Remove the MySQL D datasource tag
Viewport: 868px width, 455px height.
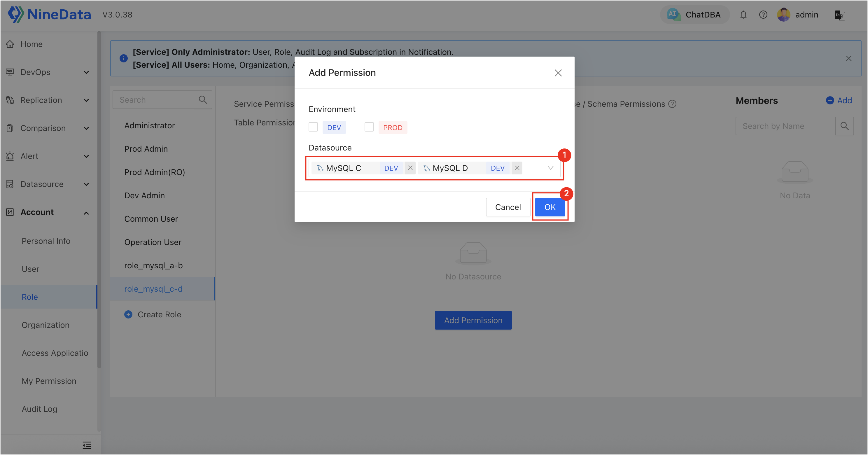click(x=517, y=168)
